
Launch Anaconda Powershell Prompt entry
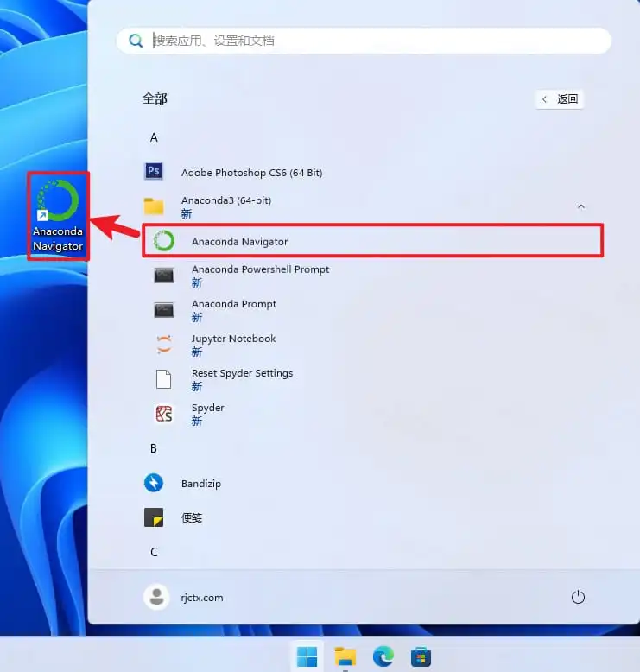tap(260, 269)
